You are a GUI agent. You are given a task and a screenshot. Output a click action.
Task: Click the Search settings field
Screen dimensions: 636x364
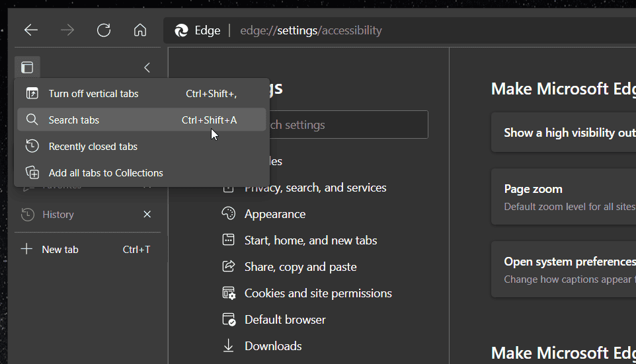click(x=349, y=124)
